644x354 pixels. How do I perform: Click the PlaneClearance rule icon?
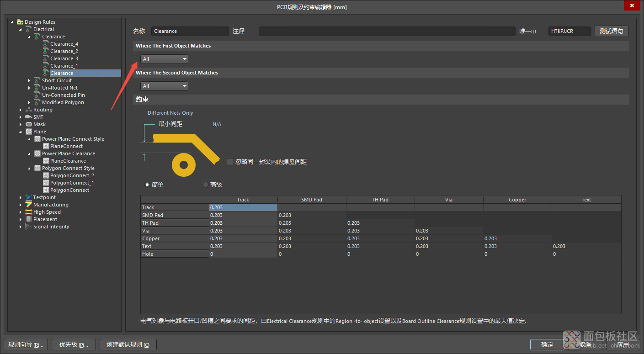[46, 161]
